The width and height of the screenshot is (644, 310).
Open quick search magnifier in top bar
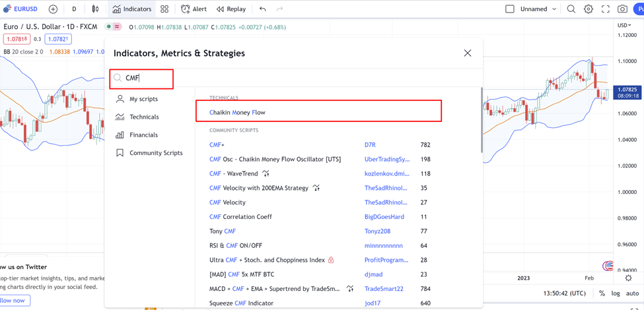point(571,9)
